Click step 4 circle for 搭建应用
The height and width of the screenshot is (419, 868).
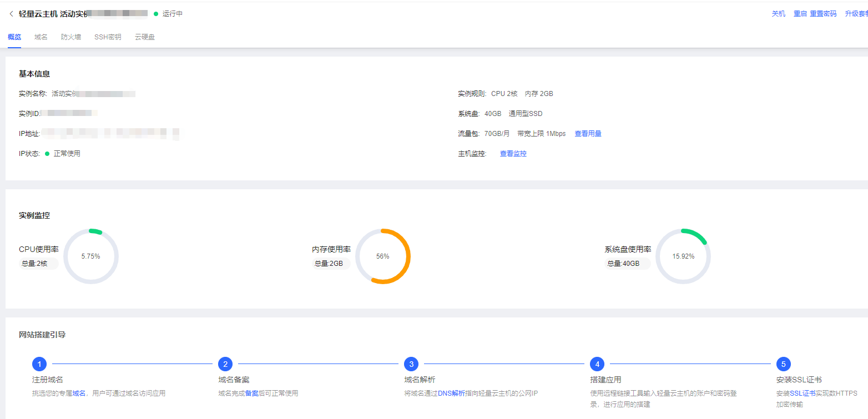[x=597, y=364]
